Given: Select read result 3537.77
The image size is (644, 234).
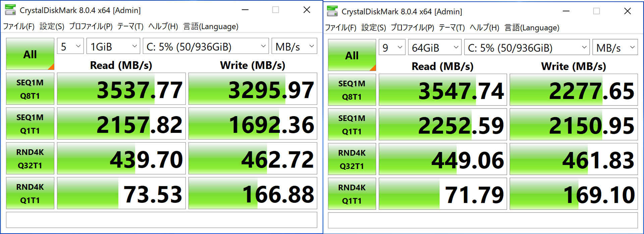Looking at the screenshot, I should click(x=121, y=89).
